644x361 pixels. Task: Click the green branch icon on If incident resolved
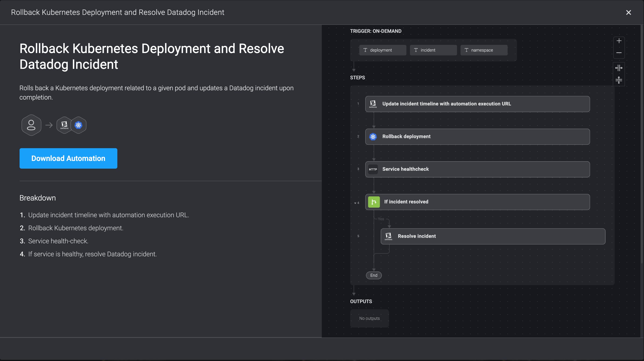[x=374, y=202]
